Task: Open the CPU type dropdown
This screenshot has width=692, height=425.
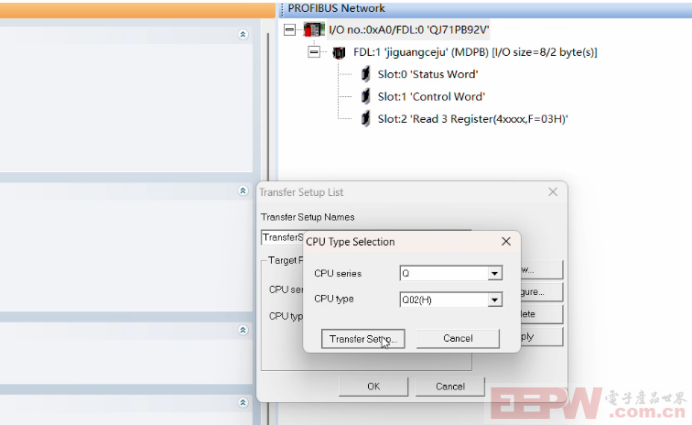Action: 495,300
